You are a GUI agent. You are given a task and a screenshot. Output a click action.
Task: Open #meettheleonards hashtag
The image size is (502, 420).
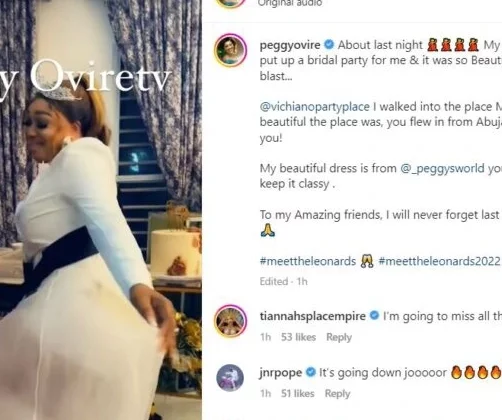(308, 261)
